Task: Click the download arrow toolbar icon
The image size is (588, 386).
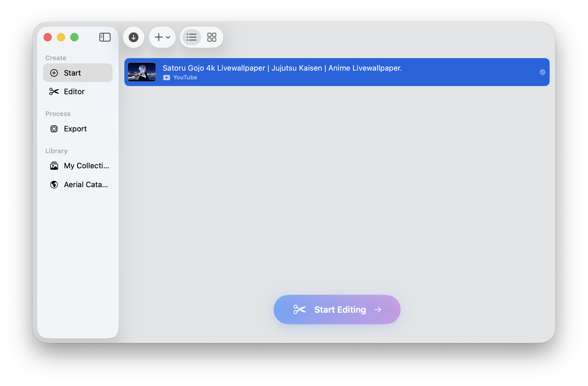Action: pos(134,37)
